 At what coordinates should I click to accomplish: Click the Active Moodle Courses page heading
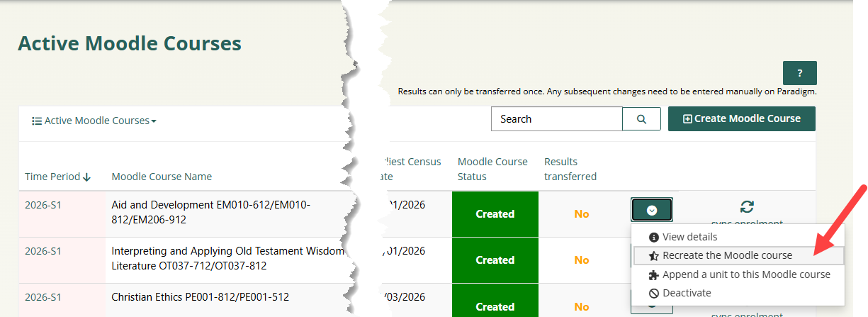pos(130,43)
